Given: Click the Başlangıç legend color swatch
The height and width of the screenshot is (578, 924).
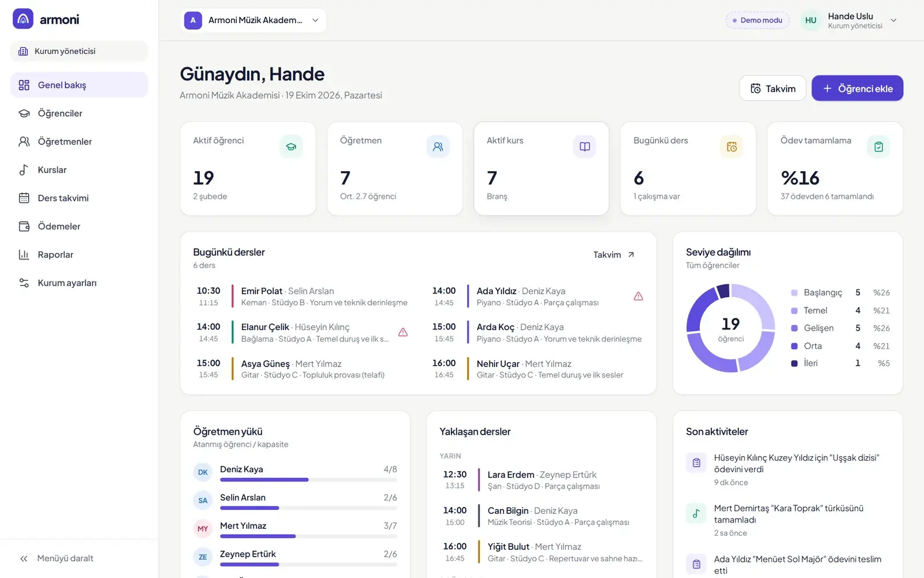Looking at the screenshot, I should (794, 293).
